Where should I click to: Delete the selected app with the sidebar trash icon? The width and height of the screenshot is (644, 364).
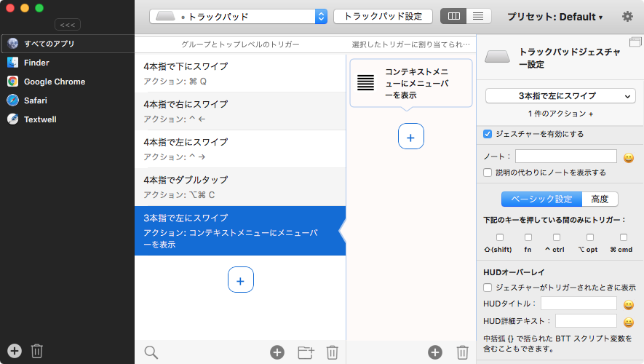click(37, 351)
